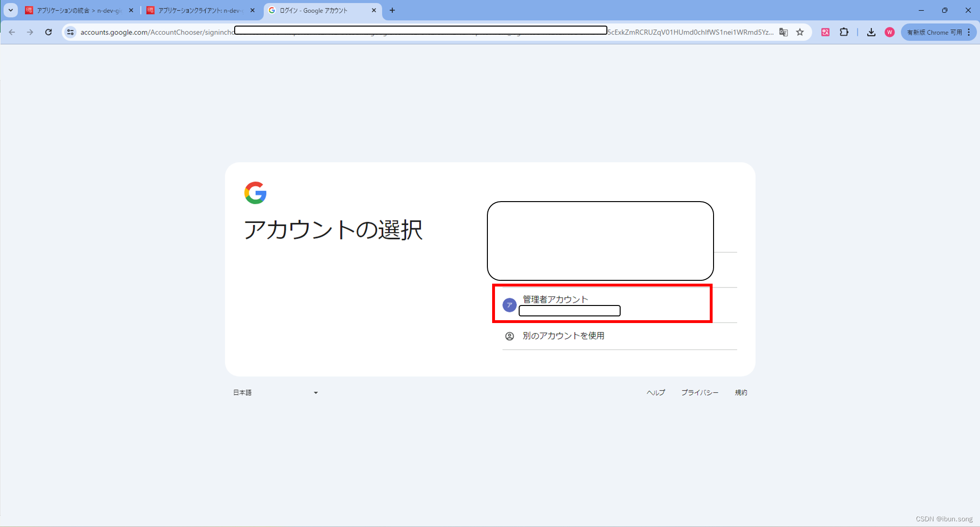
Task: Open a new tab with the plus button
Action: (x=392, y=10)
